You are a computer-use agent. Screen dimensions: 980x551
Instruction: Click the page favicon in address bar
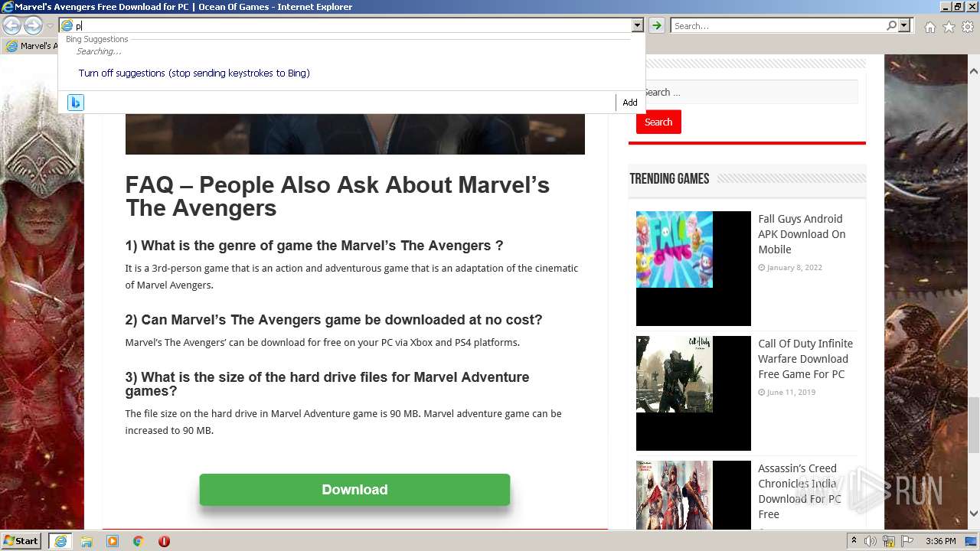(x=67, y=26)
